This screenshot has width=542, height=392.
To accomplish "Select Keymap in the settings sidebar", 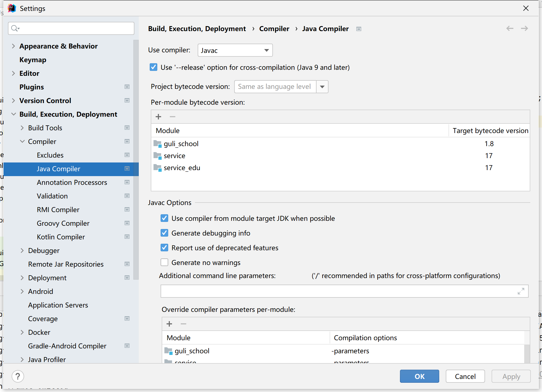I will click(x=33, y=60).
